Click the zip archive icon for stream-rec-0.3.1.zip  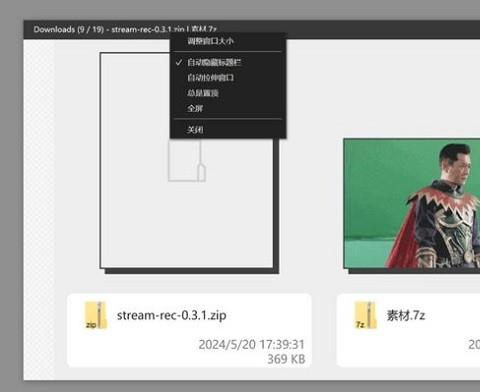[x=96, y=315]
